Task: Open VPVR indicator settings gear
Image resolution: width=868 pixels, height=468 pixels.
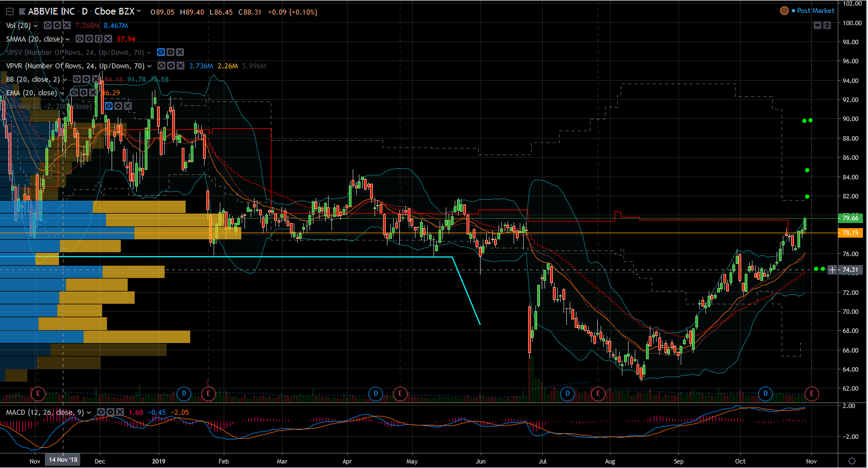Action: (171, 66)
